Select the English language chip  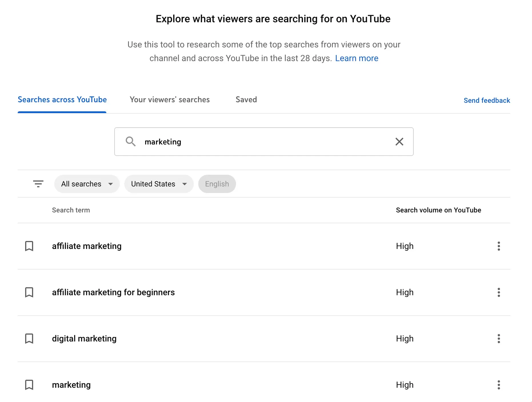(217, 184)
